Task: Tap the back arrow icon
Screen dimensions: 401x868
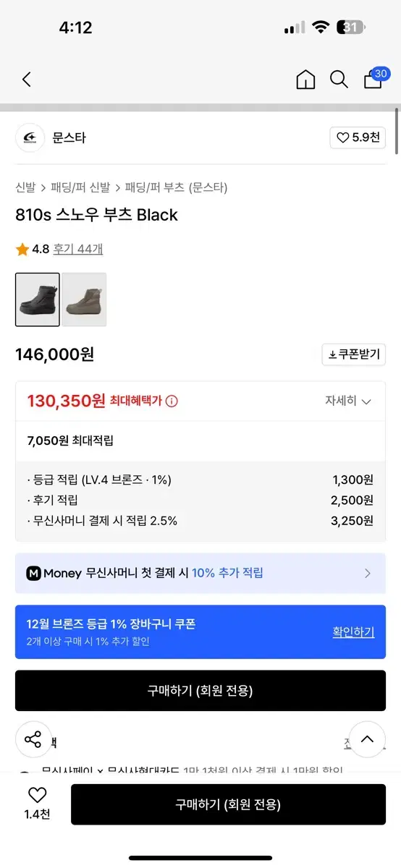Action: click(27, 80)
